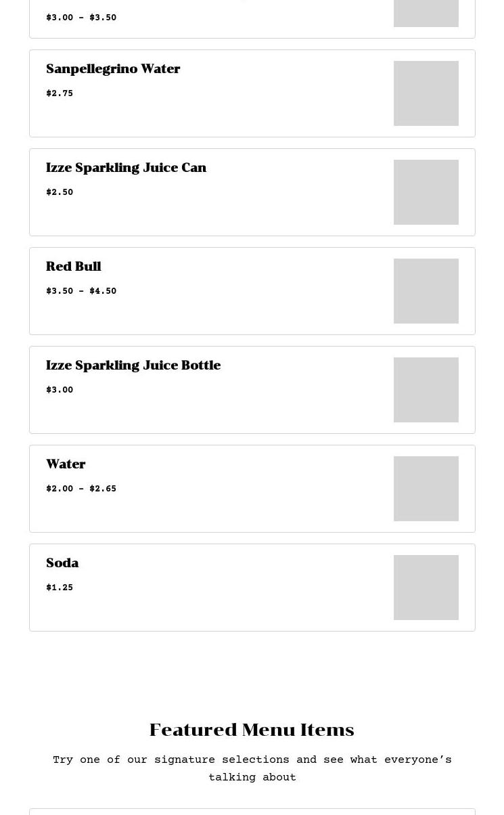
Task: Open the Sanpellegrino Water item title
Action: [x=113, y=69]
